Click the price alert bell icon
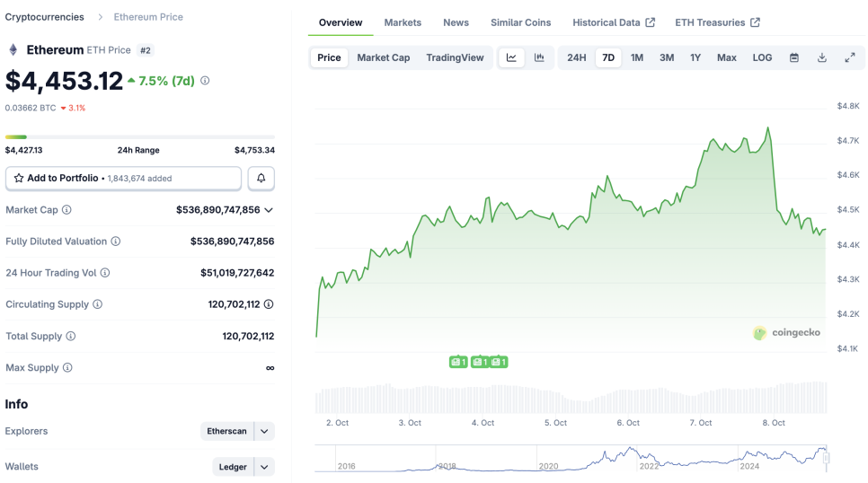Image resolution: width=868 pixels, height=483 pixels. pyautogui.click(x=261, y=179)
